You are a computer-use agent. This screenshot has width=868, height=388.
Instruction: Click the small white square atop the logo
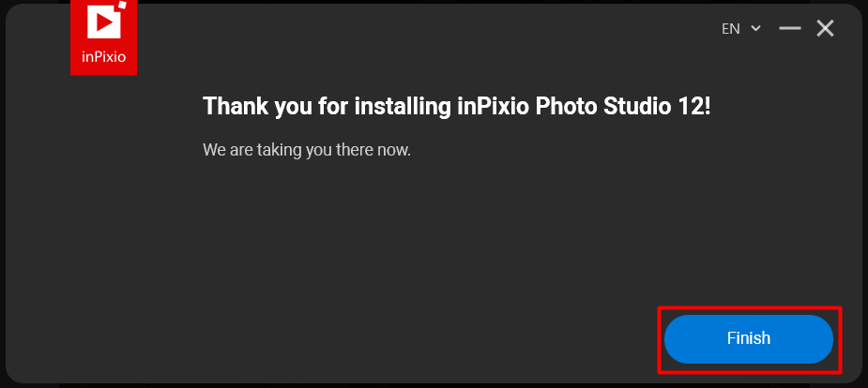point(122,5)
